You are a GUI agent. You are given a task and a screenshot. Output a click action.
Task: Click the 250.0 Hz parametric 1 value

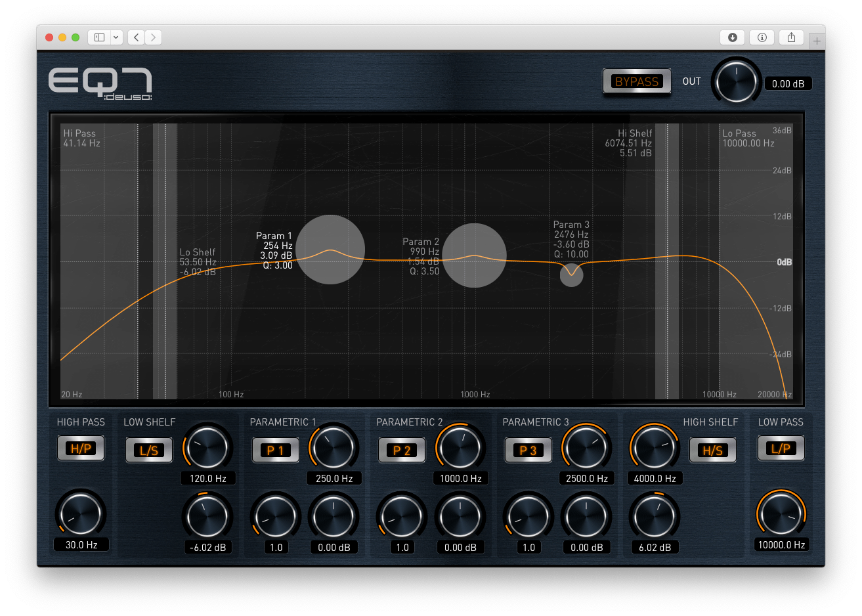334,478
